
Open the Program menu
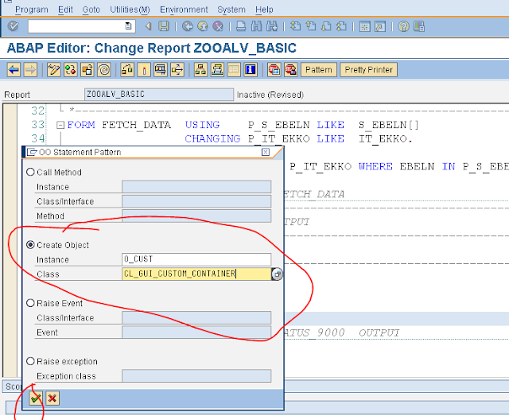32,10
